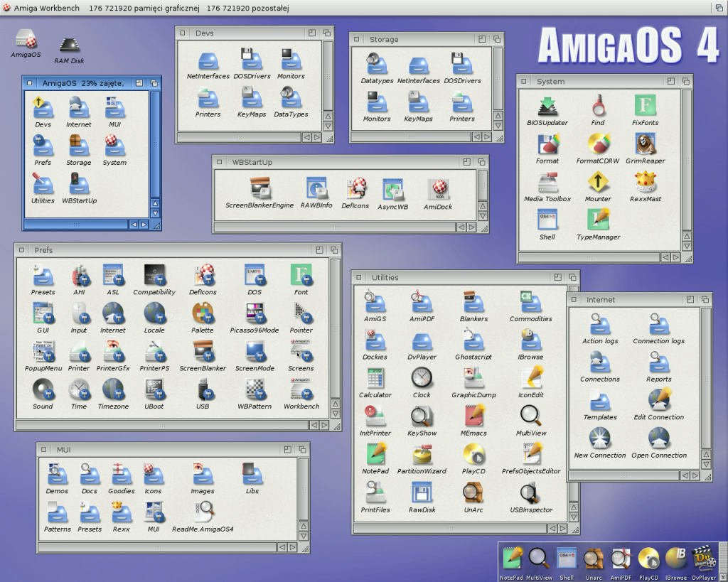Click the AmiDock collapse arrow
This screenshot has width=728, height=582.
(x=722, y=577)
